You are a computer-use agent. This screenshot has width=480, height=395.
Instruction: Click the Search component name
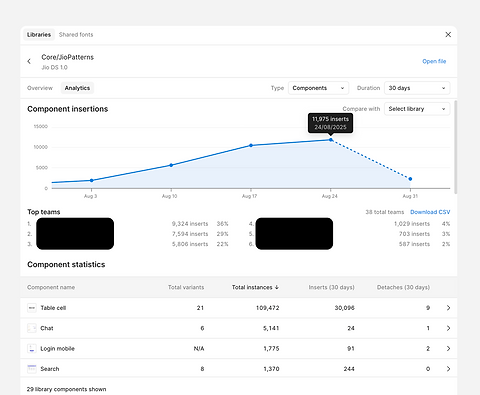(x=50, y=369)
